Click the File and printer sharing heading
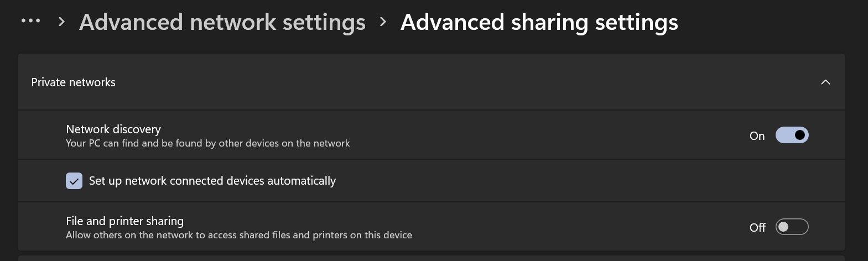The image size is (868, 261). click(124, 221)
